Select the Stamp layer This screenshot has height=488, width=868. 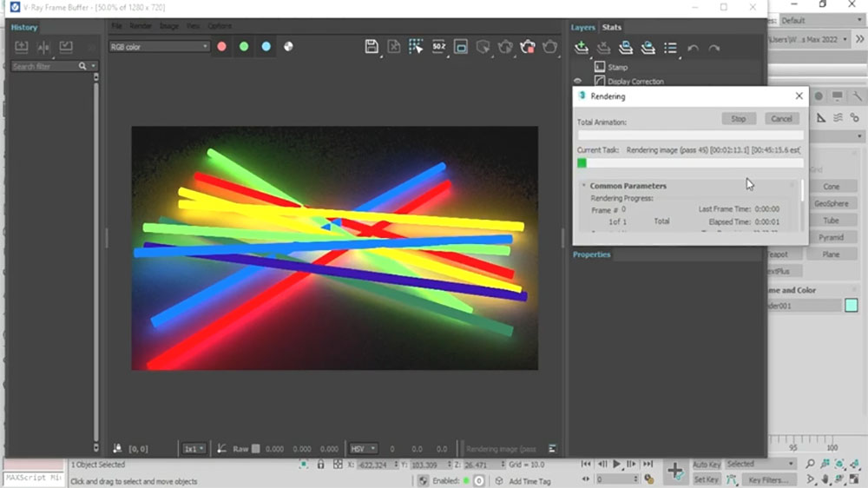[617, 67]
